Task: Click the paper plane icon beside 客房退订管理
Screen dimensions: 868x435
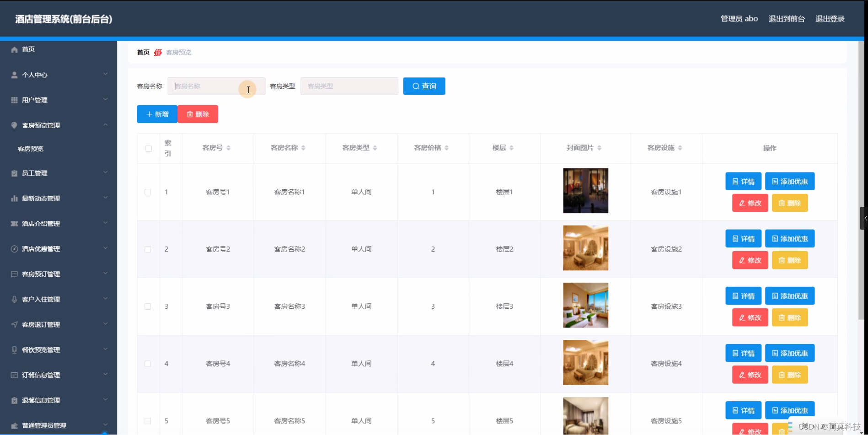Action: click(14, 324)
